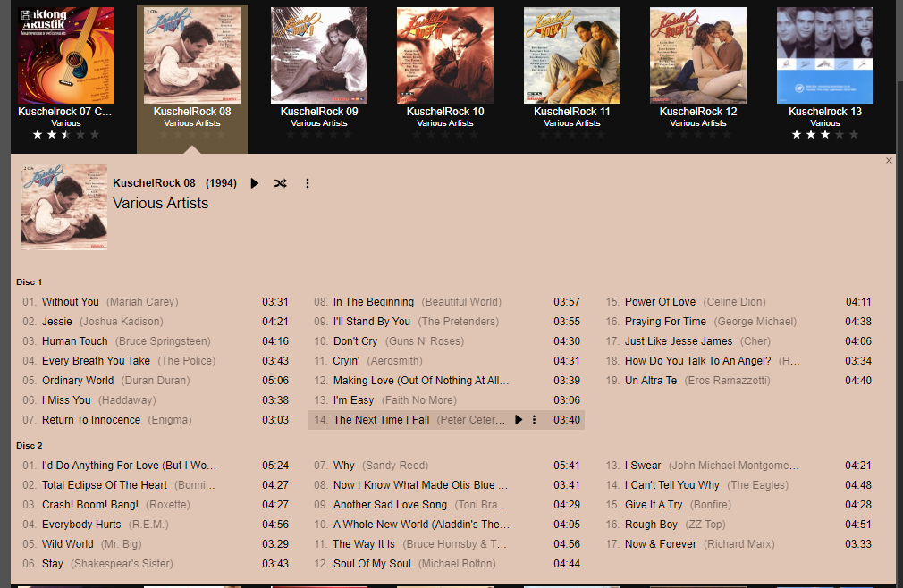The image size is (903, 588).
Task: Select track Now I Know What Made Otis Blue
Action: coord(446,485)
